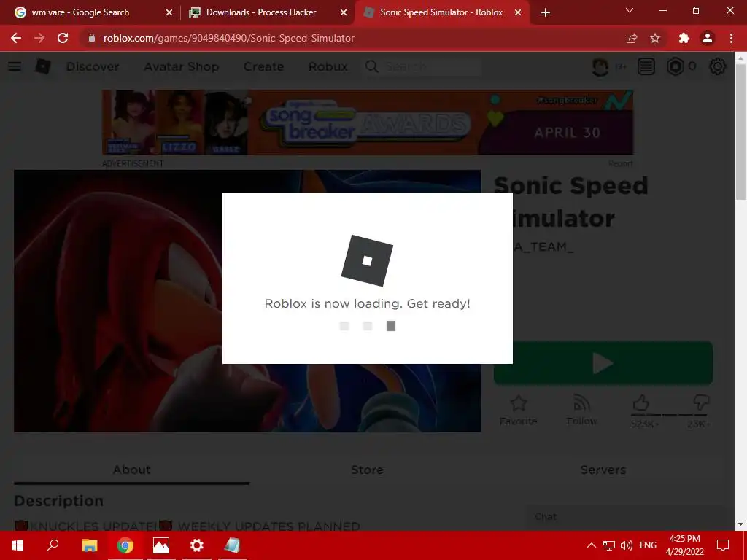
Task: Click the green Play button
Action: coord(603,363)
